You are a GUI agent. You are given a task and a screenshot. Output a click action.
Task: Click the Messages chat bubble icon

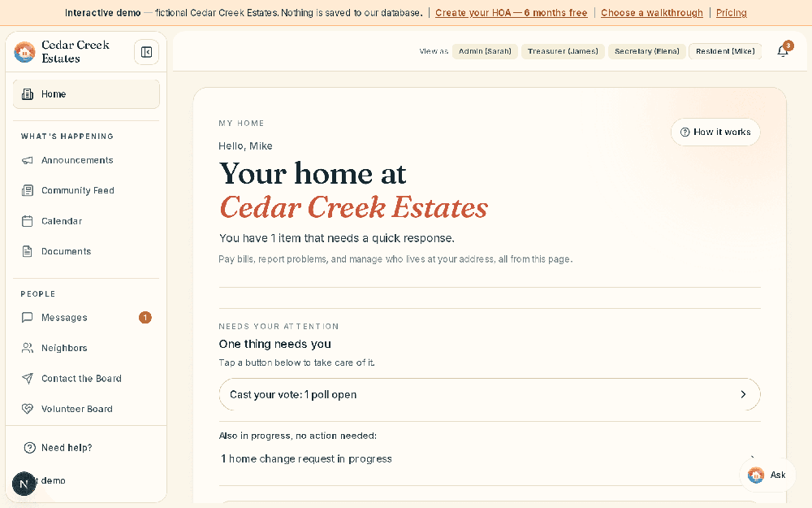point(28,317)
